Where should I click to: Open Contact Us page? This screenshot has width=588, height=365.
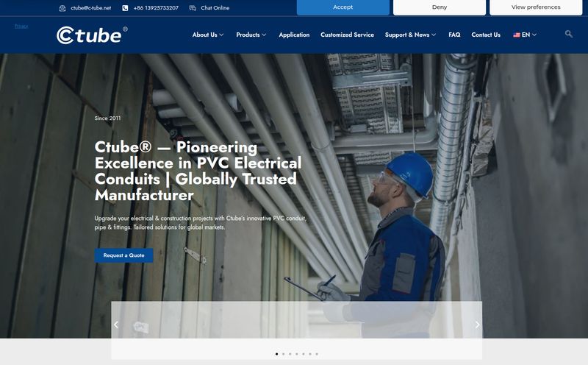point(486,35)
